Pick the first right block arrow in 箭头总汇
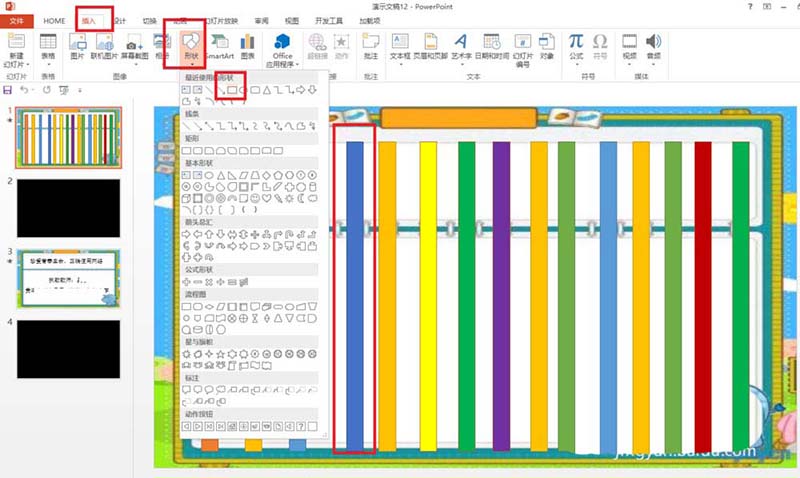This screenshot has height=478, width=800. pyautogui.click(x=186, y=234)
